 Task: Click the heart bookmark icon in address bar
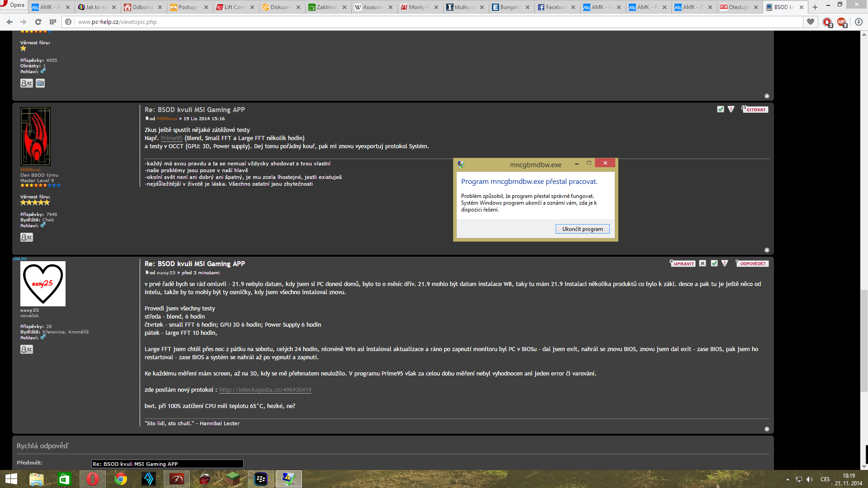[811, 22]
